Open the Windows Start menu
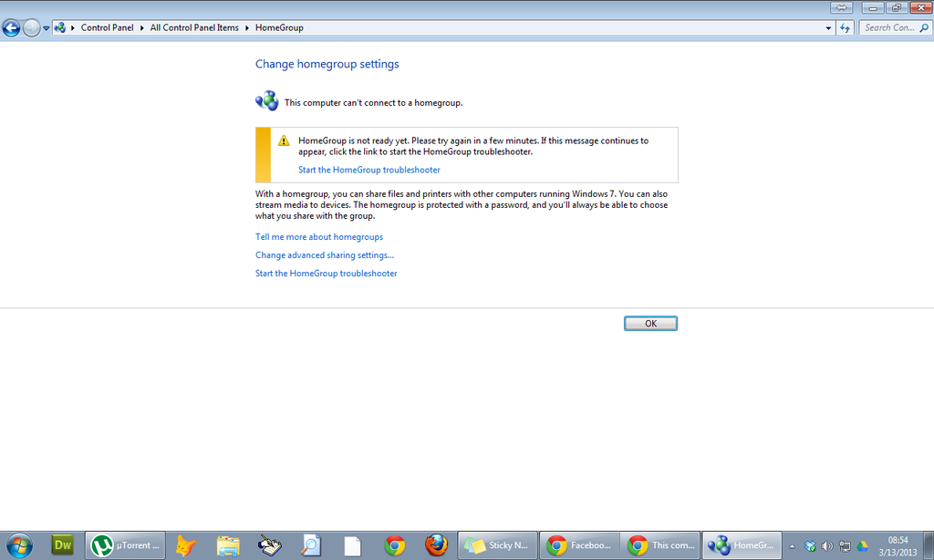The width and height of the screenshot is (934, 560). 17,544
